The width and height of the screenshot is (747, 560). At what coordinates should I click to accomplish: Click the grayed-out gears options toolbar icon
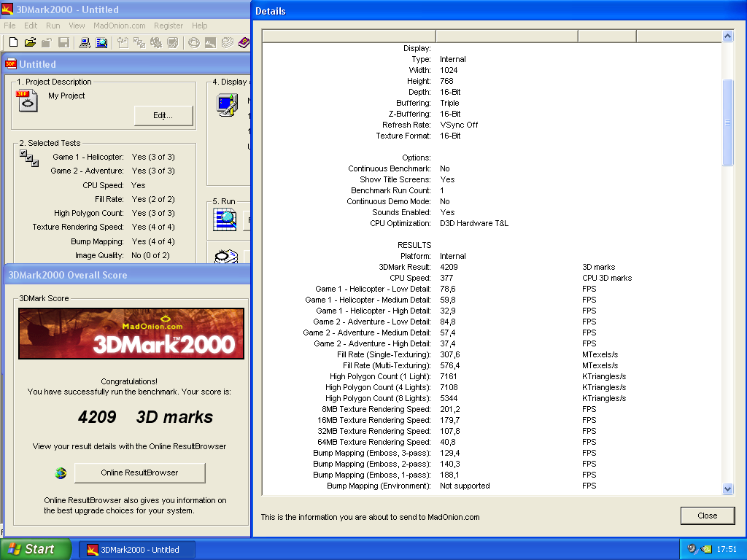(x=156, y=42)
